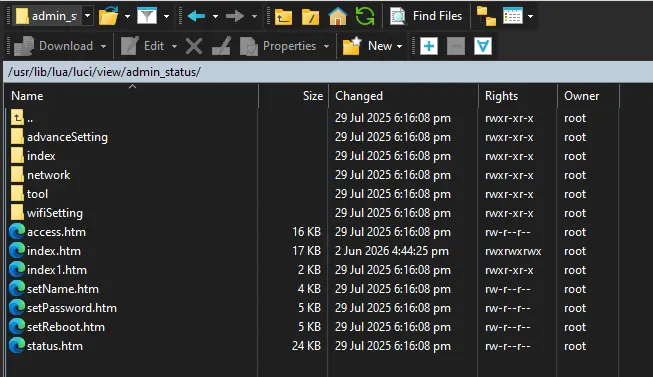Select the setName.htm file
This screenshot has width=653, height=377.
tap(63, 289)
